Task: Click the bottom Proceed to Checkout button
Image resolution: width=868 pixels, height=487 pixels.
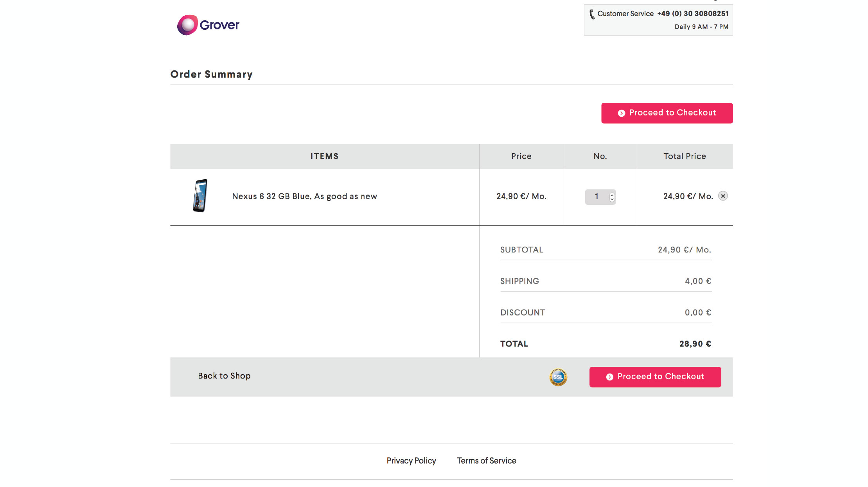Action: coord(655,377)
